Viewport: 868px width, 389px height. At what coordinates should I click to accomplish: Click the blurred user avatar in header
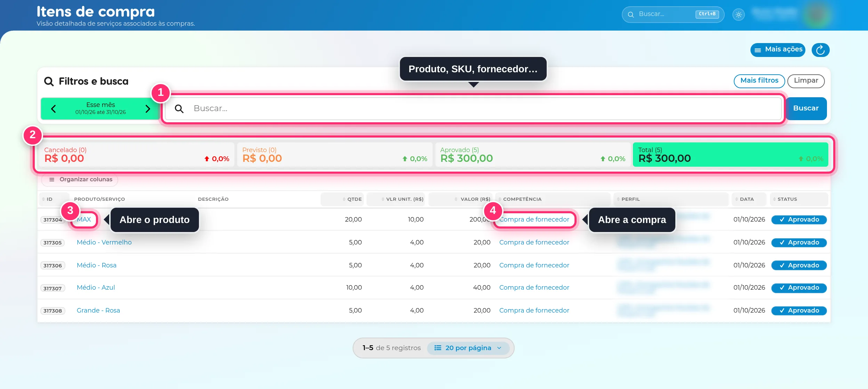pyautogui.click(x=817, y=15)
